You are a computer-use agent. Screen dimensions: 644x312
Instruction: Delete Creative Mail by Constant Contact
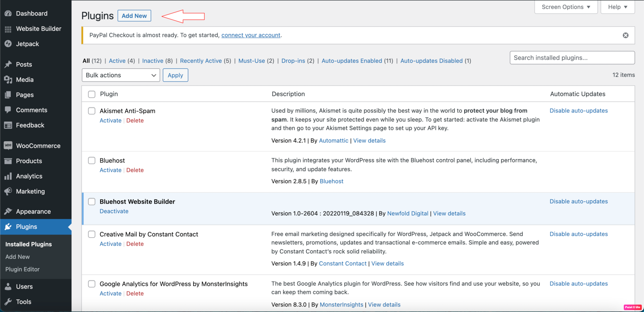point(135,244)
